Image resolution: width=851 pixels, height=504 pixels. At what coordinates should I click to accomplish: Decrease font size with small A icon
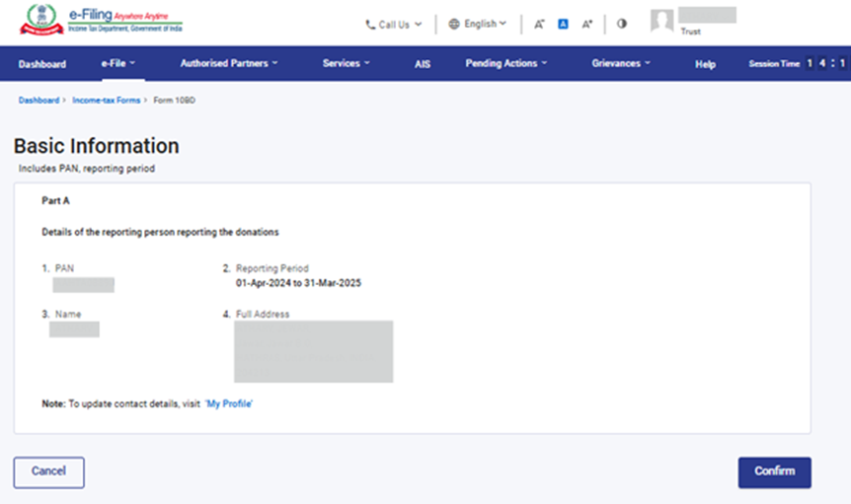(539, 24)
